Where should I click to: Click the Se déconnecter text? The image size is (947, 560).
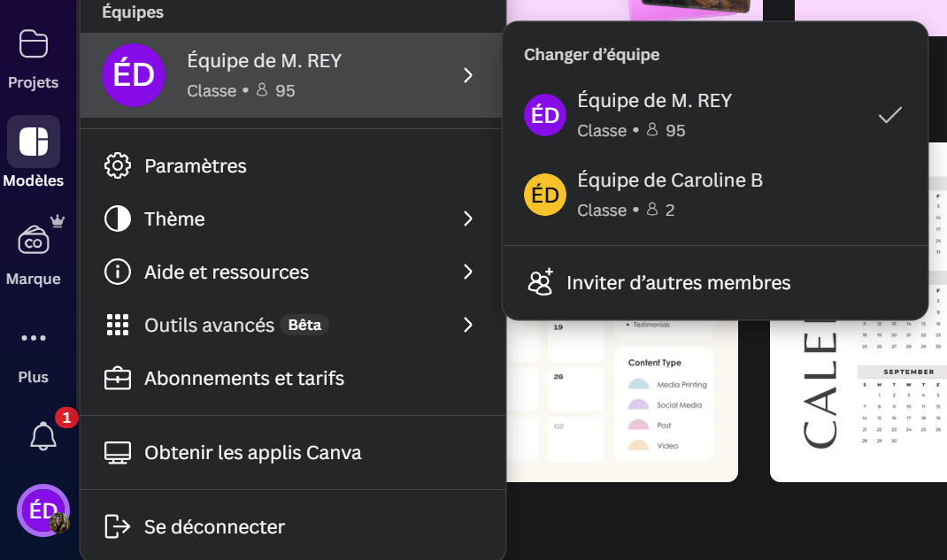click(x=214, y=527)
